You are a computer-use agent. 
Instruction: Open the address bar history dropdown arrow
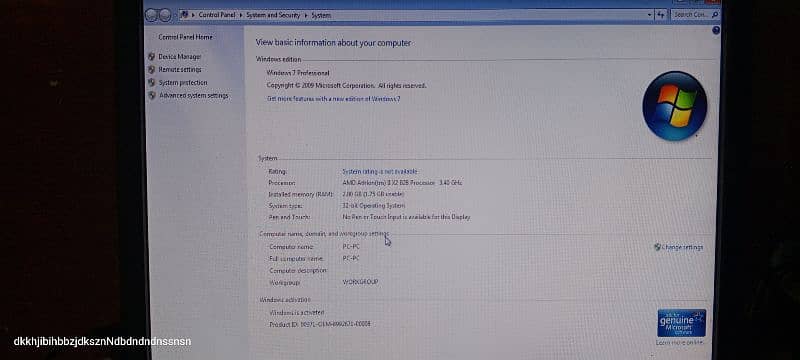(649, 15)
